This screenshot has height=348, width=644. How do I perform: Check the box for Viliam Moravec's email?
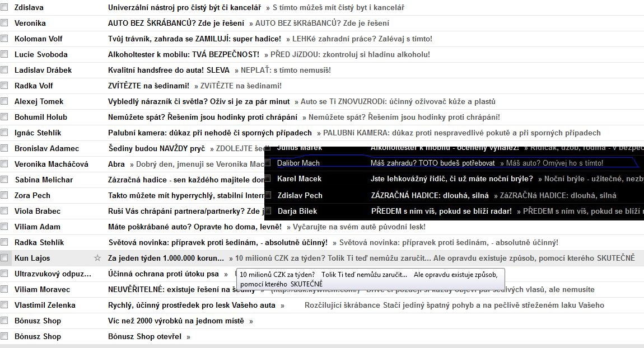pyautogui.click(x=4, y=289)
